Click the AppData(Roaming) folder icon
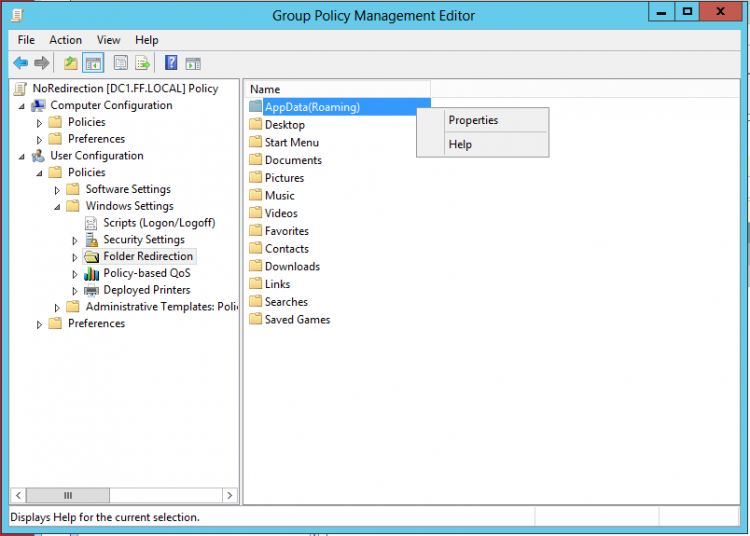Screen dimensions: 750x536 click(x=255, y=106)
